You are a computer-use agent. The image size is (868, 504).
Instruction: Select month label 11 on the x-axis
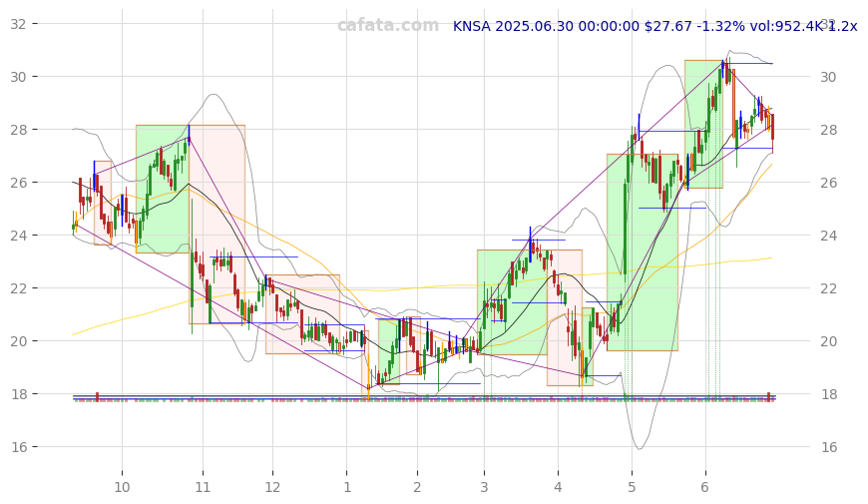[x=203, y=487]
